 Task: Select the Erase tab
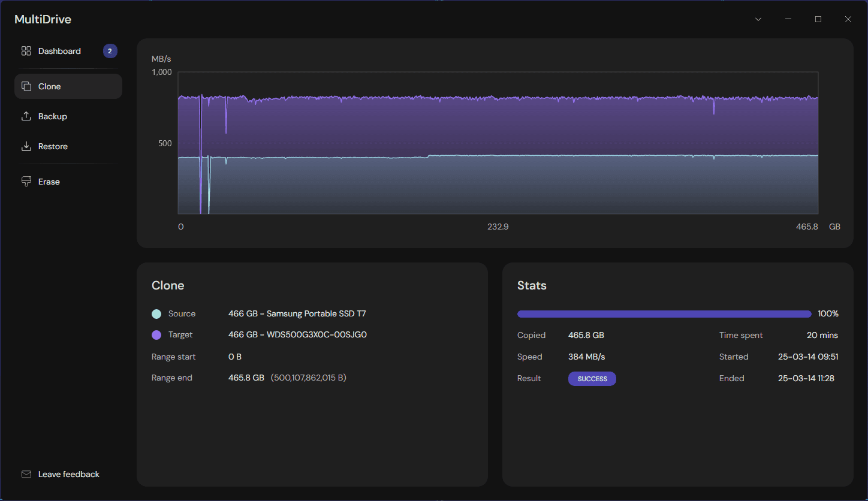[49, 181]
